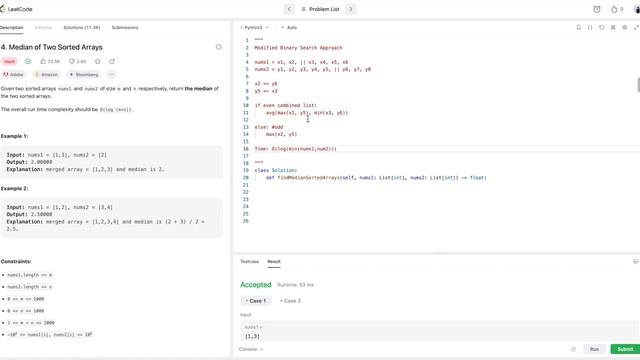The height and width of the screenshot is (360, 640).
Task: Open the user profile avatar
Action: pos(637,9)
